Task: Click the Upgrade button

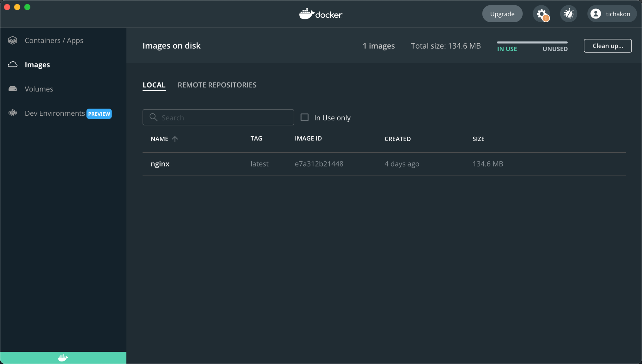Action: coord(502,14)
